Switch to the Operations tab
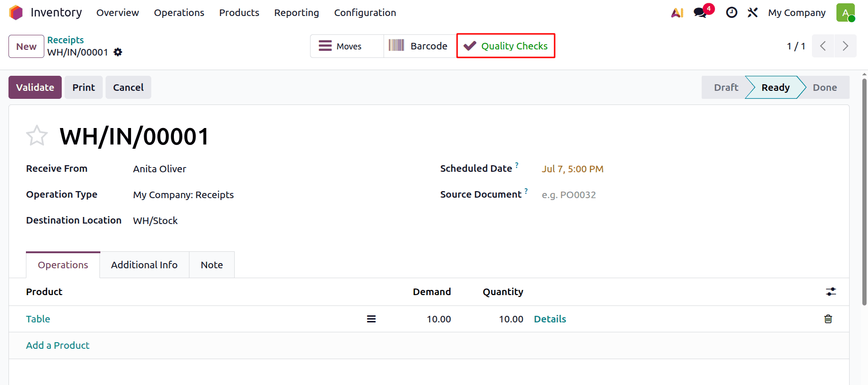 pyautogui.click(x=63, y=265)
